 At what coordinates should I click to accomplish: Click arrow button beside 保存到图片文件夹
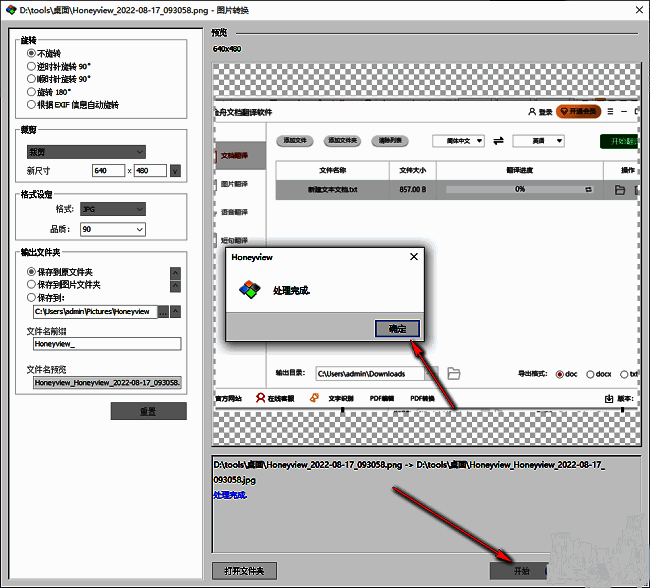pyautogui.click(x=176, y=285)
